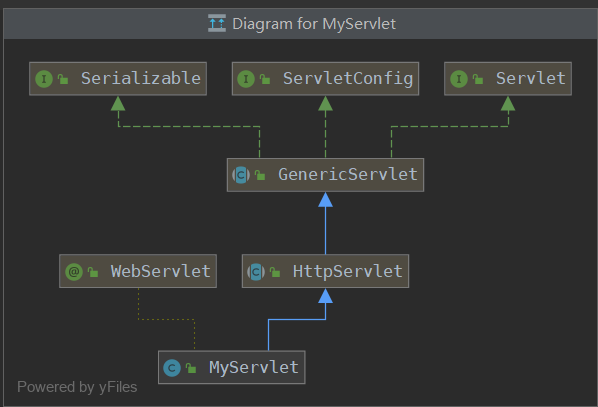Select the Servlet interface node
This screenshot has height=407, width=598.
(x=508, y=79)
